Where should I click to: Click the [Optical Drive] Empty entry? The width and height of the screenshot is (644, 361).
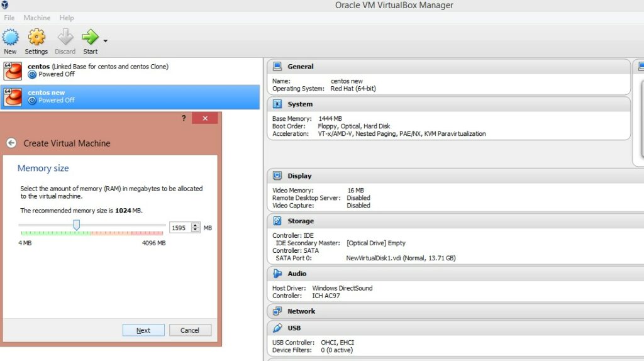pos(376,243)
